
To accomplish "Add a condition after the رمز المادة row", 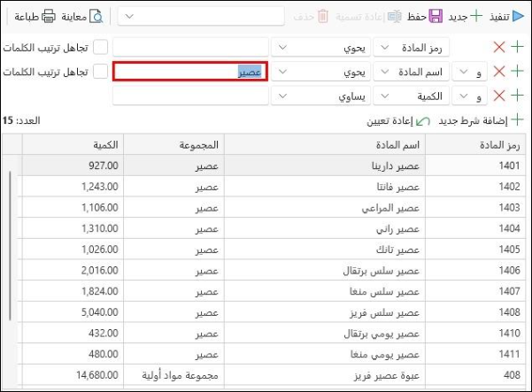I will coord(517,47).
